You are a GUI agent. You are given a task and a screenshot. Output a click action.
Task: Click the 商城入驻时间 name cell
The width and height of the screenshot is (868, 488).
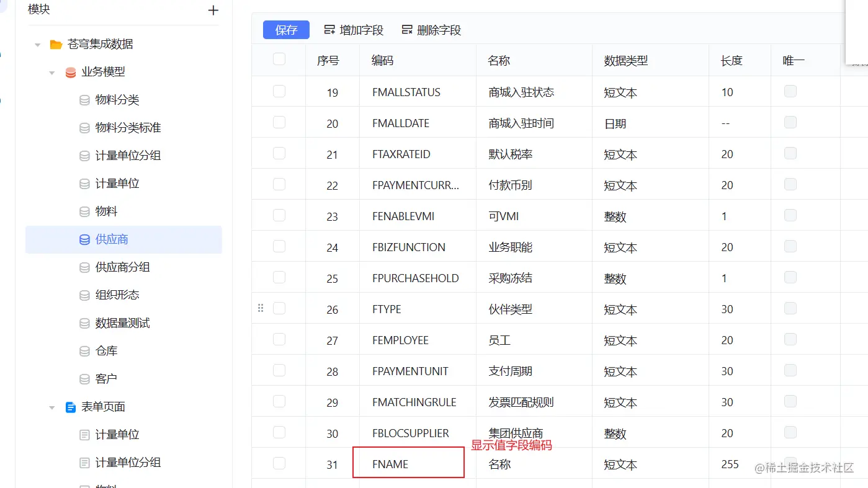[534, 123]
